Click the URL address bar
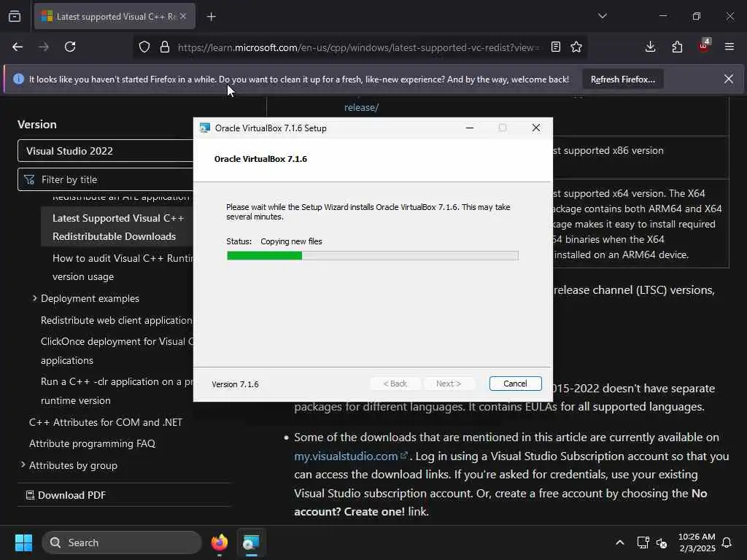 click(358, 47)
